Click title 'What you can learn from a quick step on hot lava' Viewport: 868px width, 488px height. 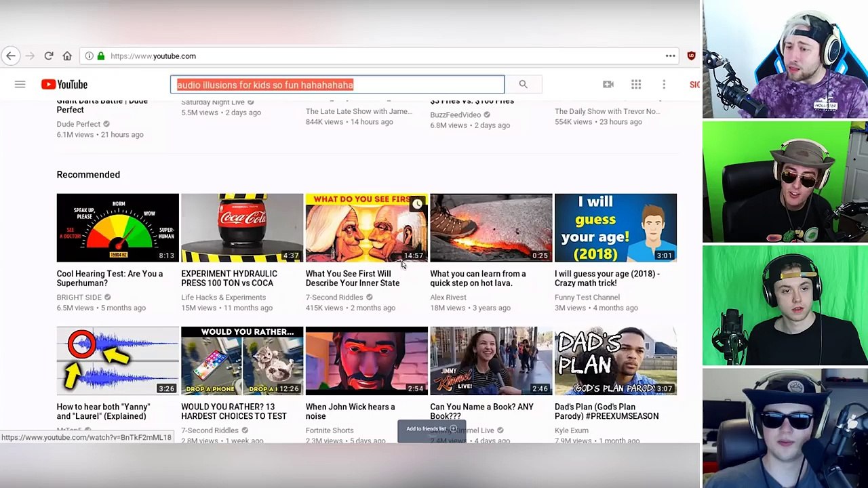pyautogui.click(x=478, y=279)
